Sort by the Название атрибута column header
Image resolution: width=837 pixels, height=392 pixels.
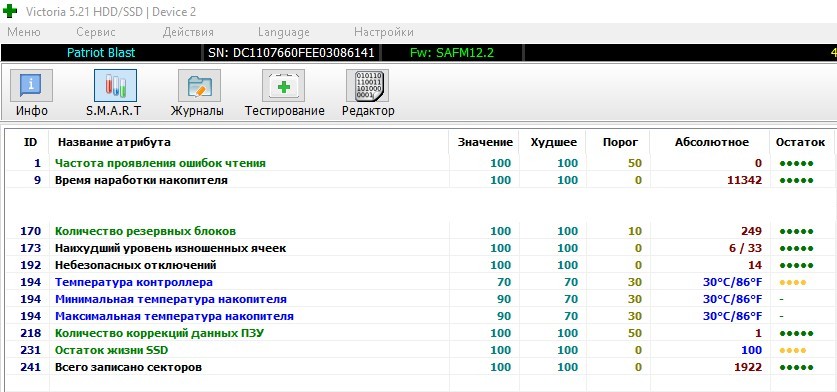[114, 142]
